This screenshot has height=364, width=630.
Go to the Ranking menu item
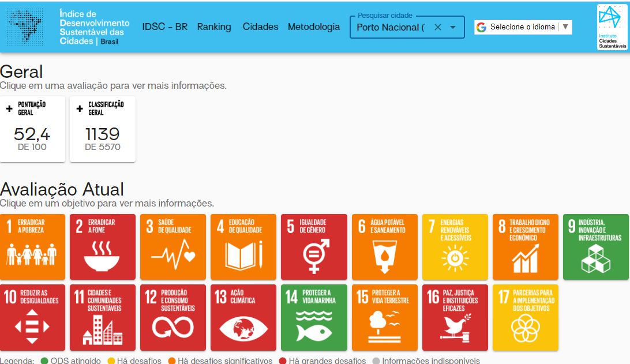[x=213, y=27]
